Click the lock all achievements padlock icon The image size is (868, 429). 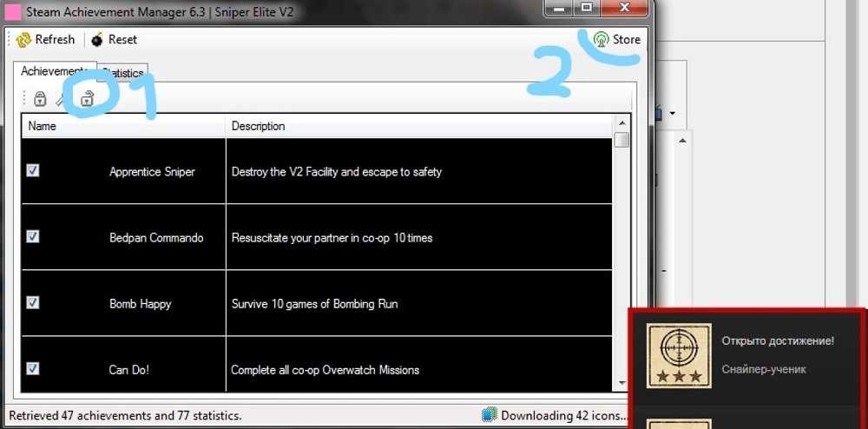tap(40, 99)
